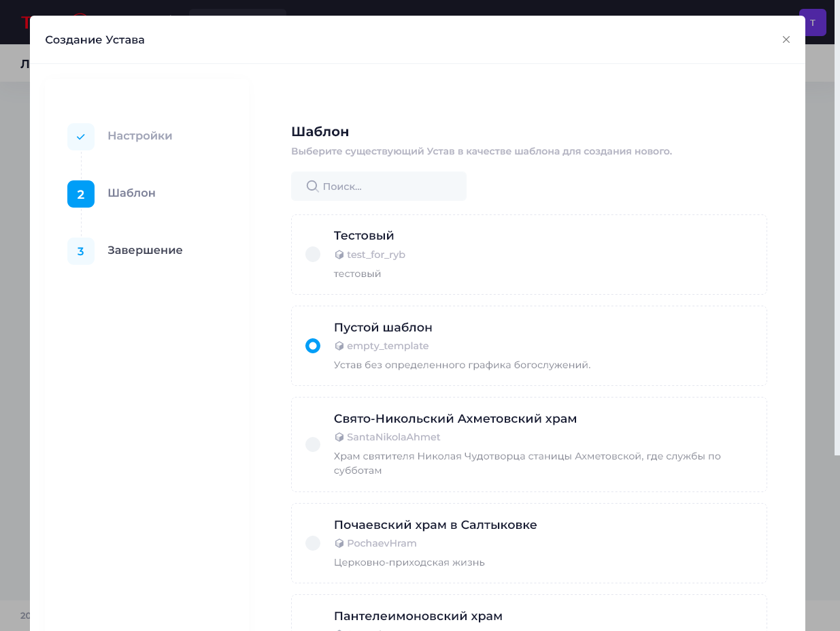Viewport: 840px width, 631px height.
Task: Close the Создание Устава dialog
Action: click(786, 39)
